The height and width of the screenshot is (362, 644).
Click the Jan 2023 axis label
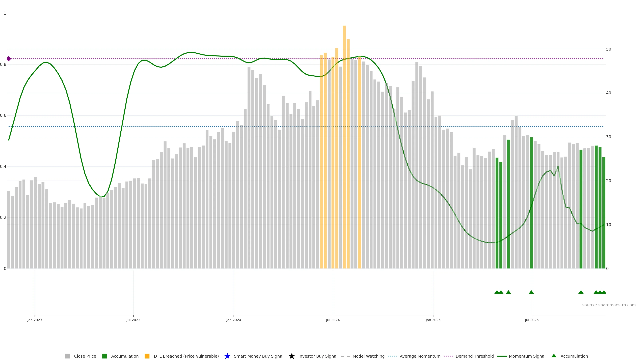pos(35,320)
